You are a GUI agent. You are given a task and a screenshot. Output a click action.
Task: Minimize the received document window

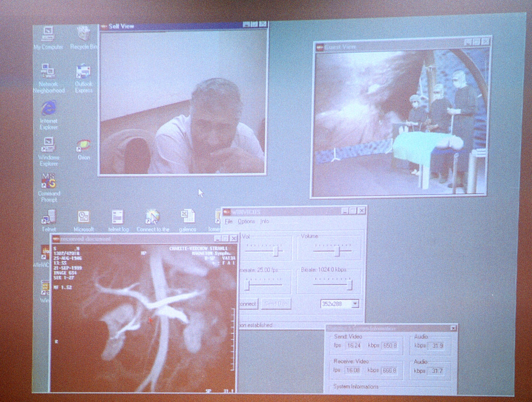[x=218, y=239]
